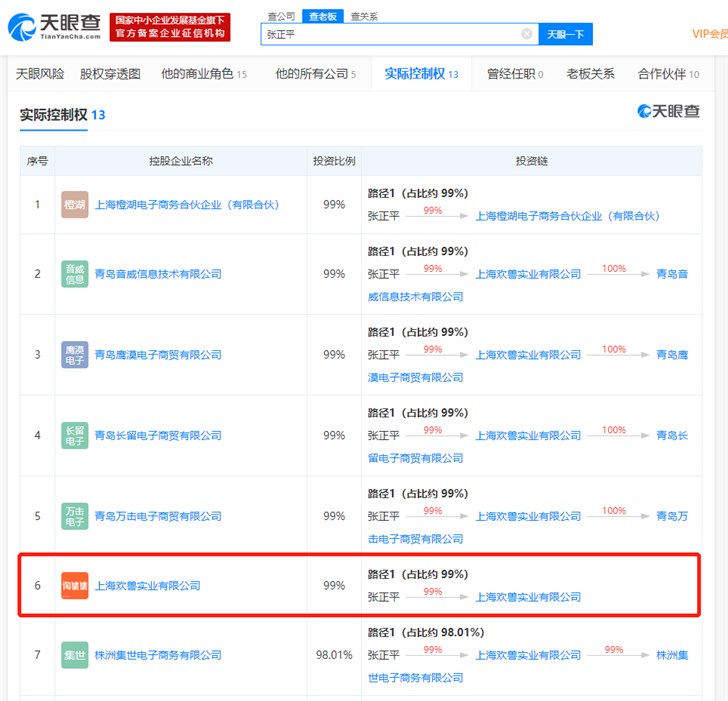This screenshot has width=728, height=701.
Task: Switch to the 查关系 search tab
Action: pyautogui.click(x=364, y=16)
